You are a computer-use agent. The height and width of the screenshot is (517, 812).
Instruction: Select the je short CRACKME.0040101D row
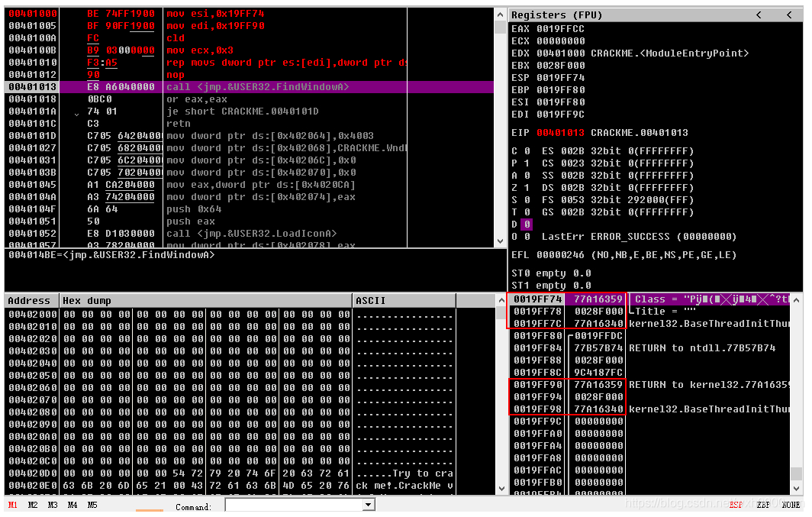tap(249, 111)
